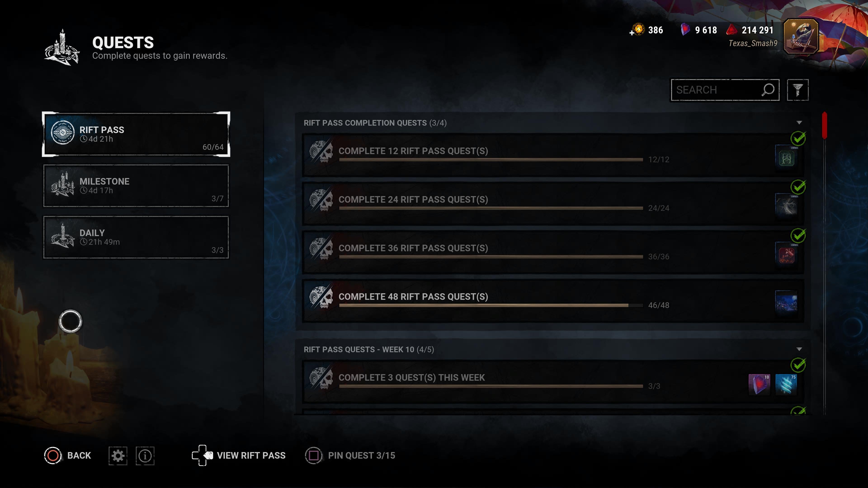Click the Iridescent Shards currency icon
868x488 pixels.
685,30
